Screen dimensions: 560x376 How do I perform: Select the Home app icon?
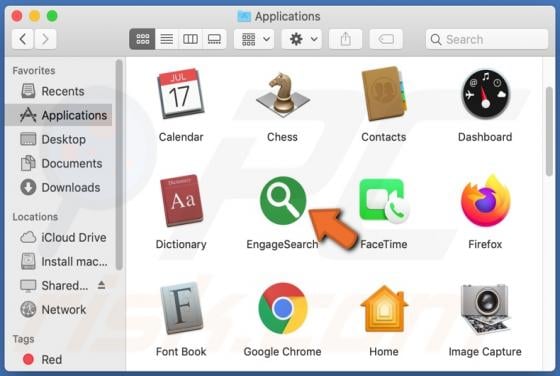pos(384,309)
